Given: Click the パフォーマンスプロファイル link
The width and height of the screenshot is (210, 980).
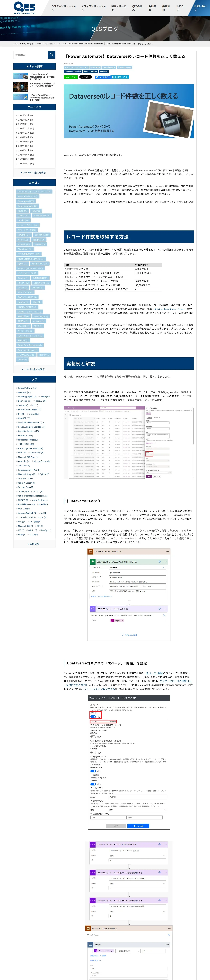Looking at the screenshot, I should (x=99, y=689).
